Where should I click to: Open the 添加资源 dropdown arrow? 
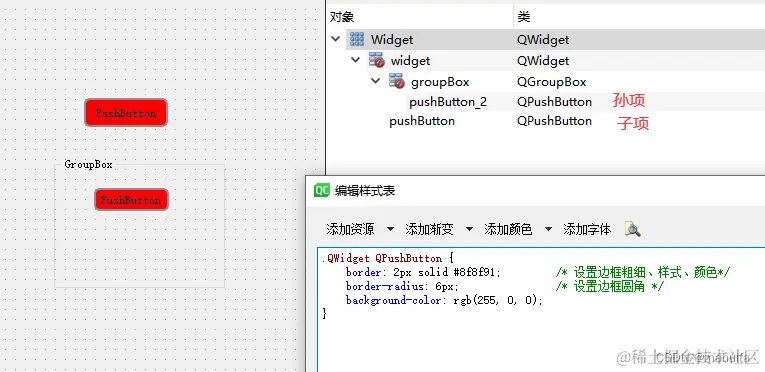390,229
